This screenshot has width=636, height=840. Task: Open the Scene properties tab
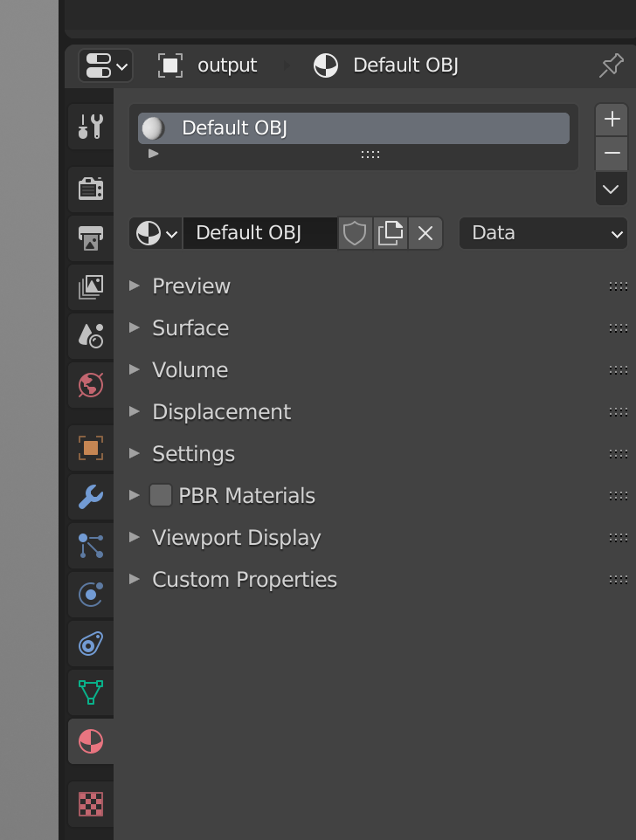tap(91, 336)
